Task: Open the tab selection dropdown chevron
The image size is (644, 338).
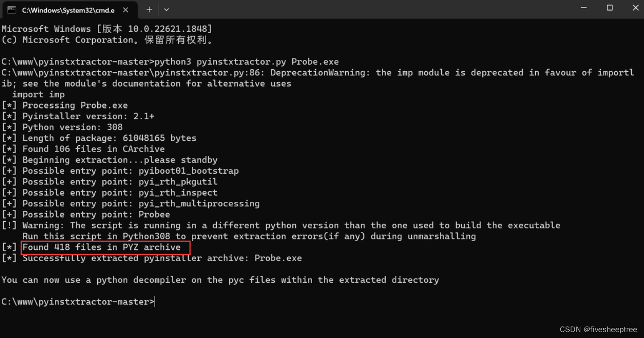Action: (x=166, y=9)
